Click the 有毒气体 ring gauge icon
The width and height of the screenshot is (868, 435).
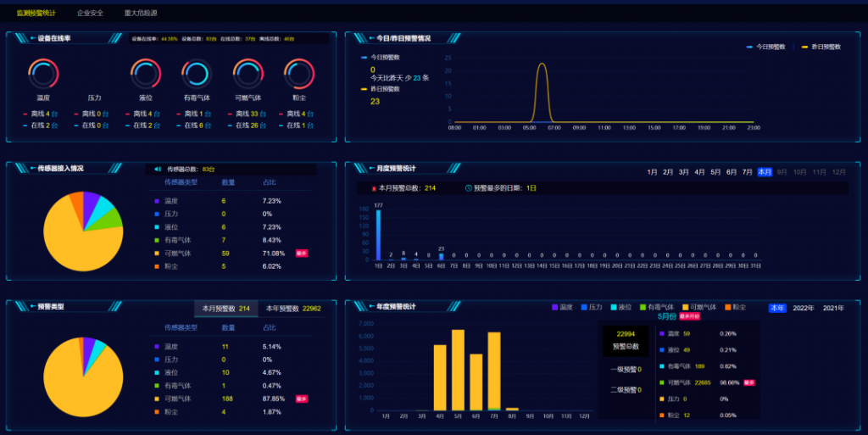pyautogui.click(x=197, y=74)
